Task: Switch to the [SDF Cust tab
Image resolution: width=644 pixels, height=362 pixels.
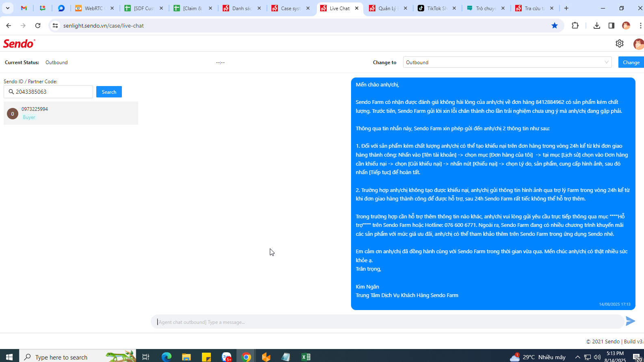Action: click(144, 8)
